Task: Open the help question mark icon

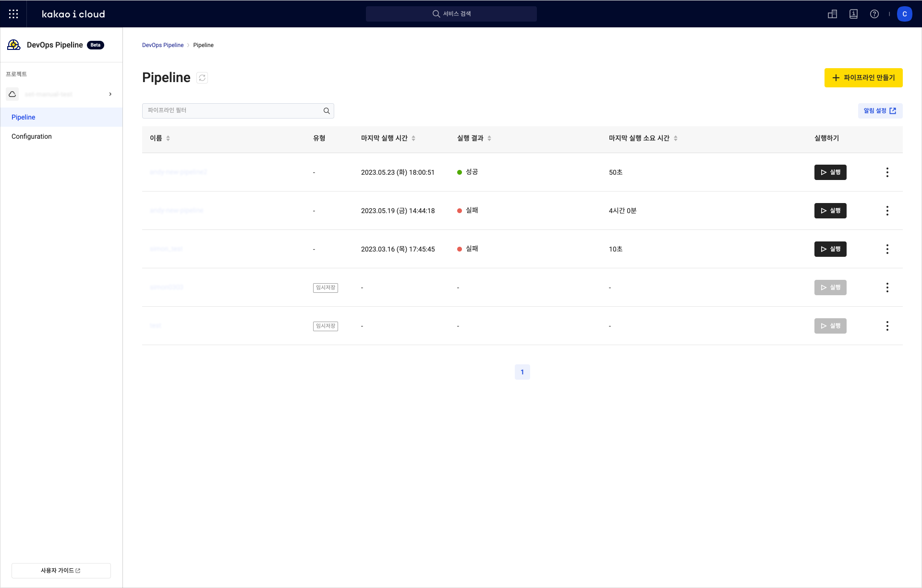Action: [x=874, y=14]
